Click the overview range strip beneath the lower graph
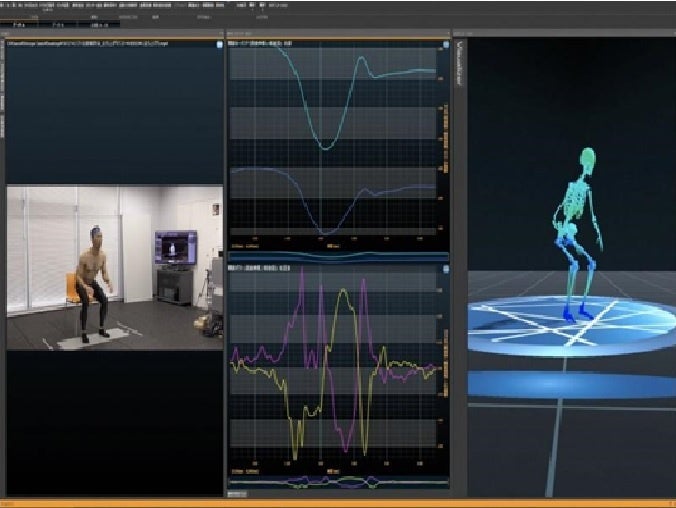 pyautogui.click(x=338, y=482)
